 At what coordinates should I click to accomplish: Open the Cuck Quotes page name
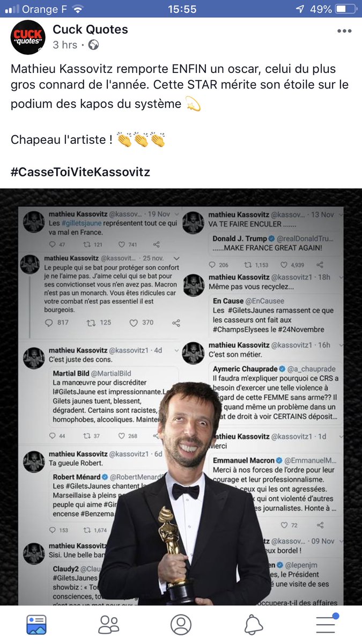[90, 30]
